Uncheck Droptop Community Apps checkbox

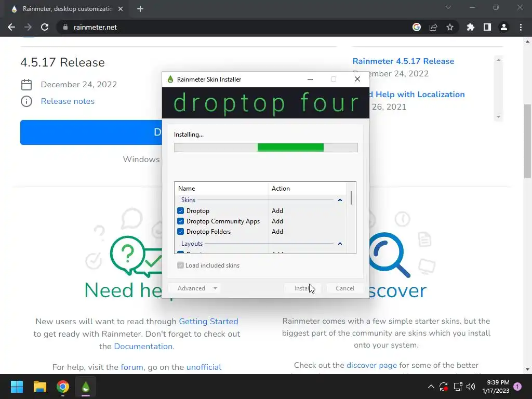pyautogui.click(x=180, y=221)
